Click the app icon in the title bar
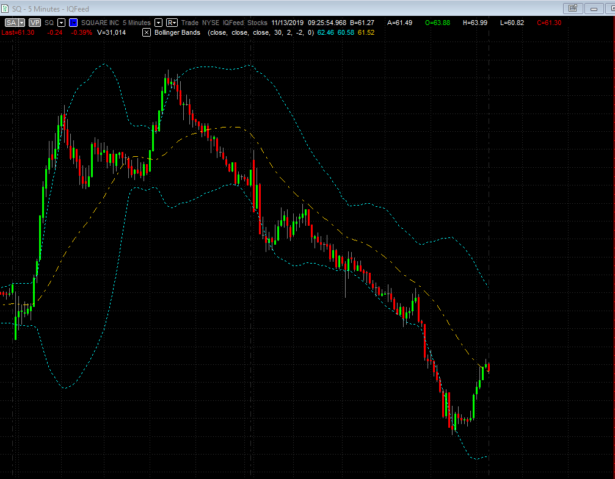Image resolution: width=615 pixels, height=479 pixels. (6, 6)
